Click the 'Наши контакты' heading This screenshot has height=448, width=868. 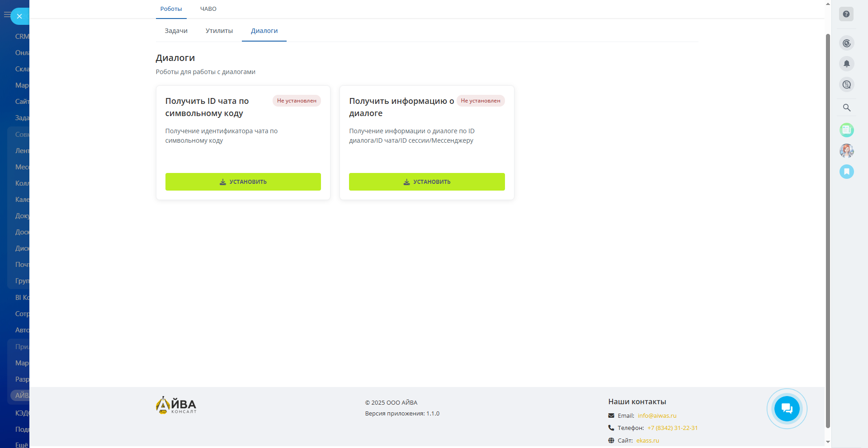coord(637,401)
